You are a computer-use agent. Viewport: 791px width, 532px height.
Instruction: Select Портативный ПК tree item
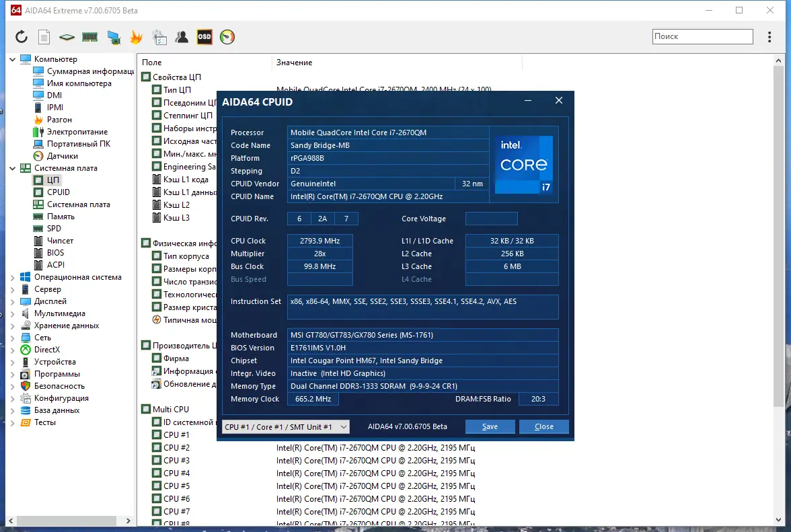coord(71,144)
